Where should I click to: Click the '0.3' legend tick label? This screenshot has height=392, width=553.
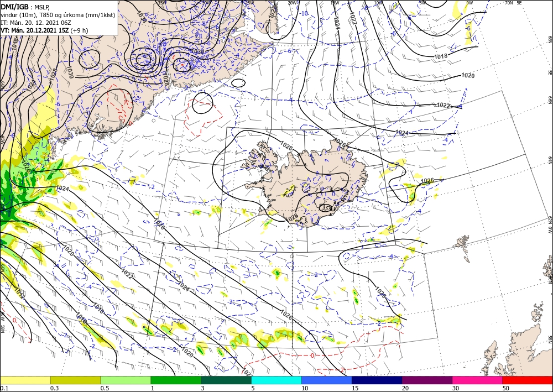tap(54, 388)
